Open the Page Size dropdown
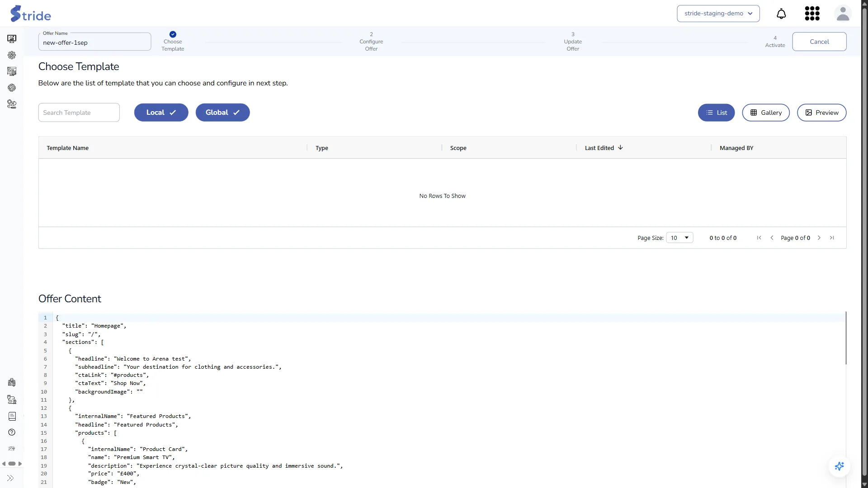This screenshot has height=488, width=868. 679,238
